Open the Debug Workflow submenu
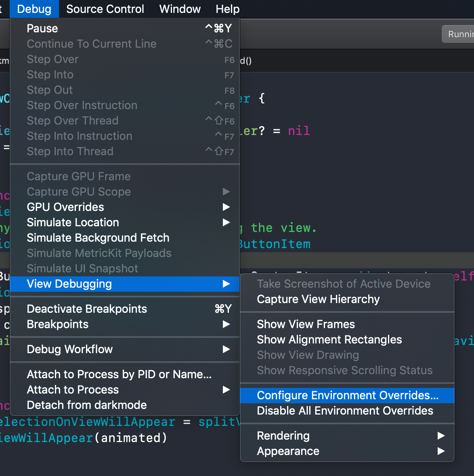Viewport: 474px width, 476px height. (69, 350)
